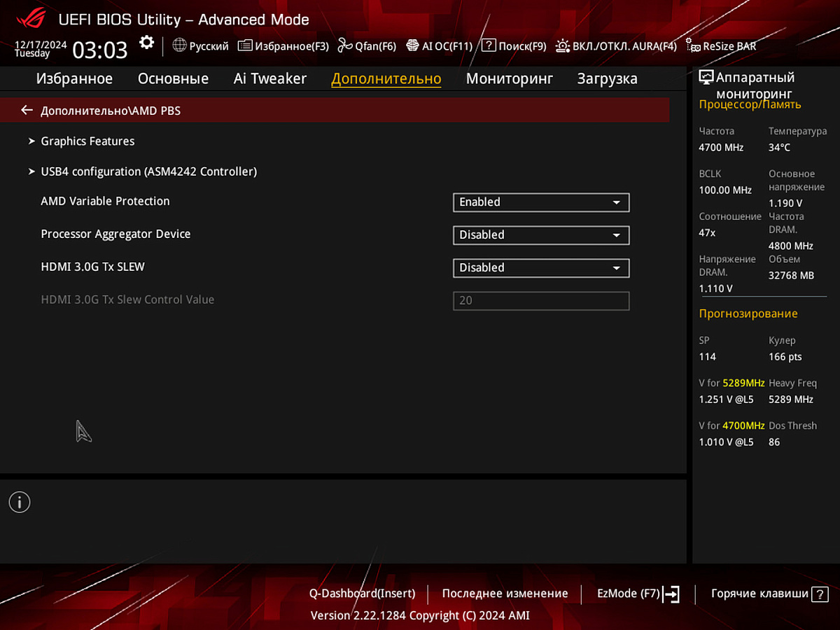
Task: Click the Избранное(F3) list icon
Action: pyautogui.click(x=245, y=45)
